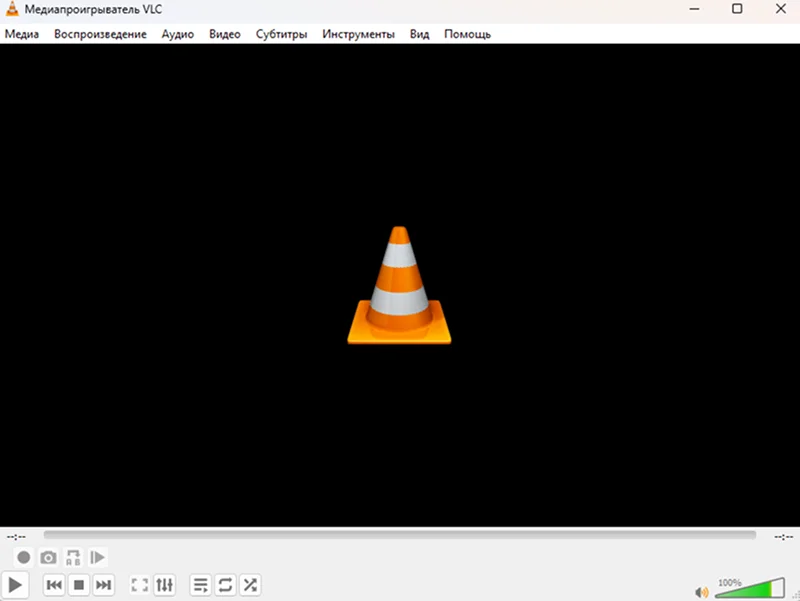The image size is (800, 601).
Task: Show the playlist panel
Action: (x=201, y=584)
